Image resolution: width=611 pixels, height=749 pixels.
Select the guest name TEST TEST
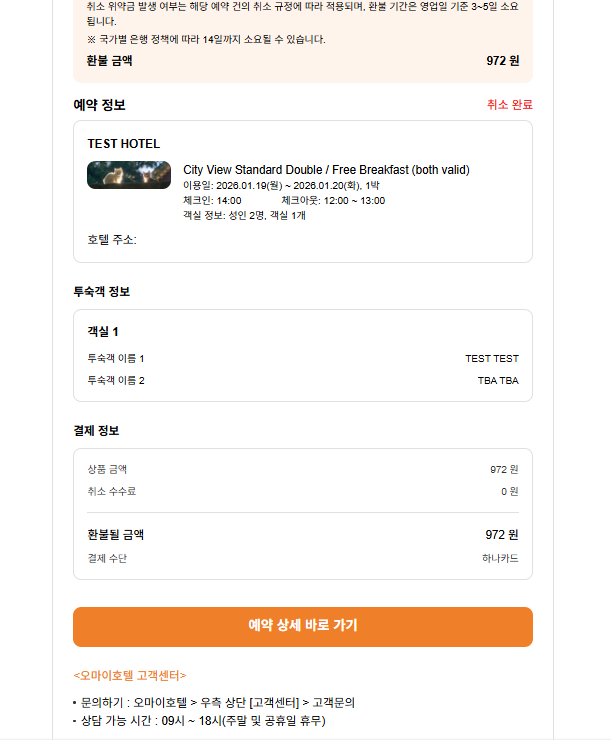491,358
